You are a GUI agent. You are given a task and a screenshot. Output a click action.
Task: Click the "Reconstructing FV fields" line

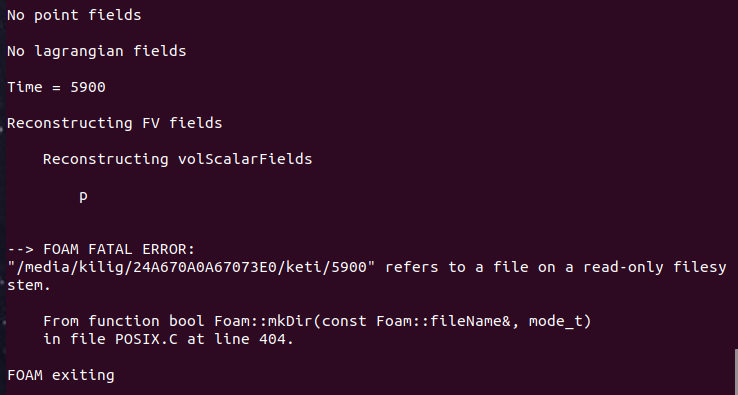[114, 123]
